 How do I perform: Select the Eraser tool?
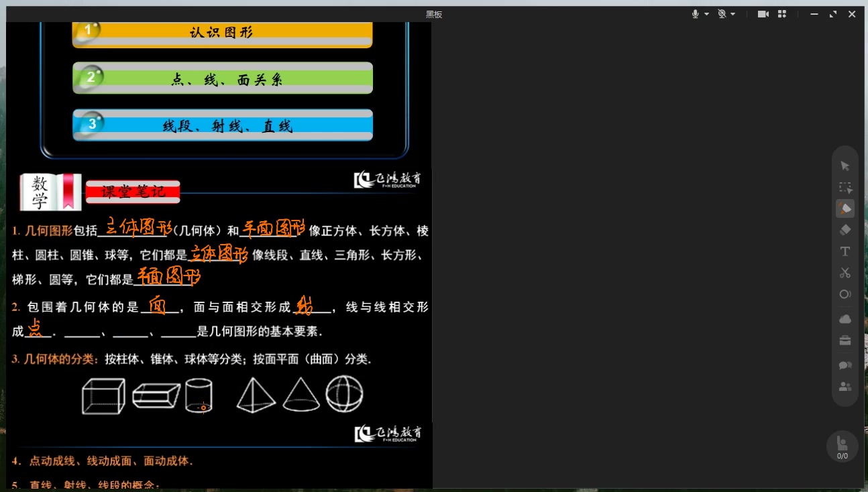click(x=845, y=230)
